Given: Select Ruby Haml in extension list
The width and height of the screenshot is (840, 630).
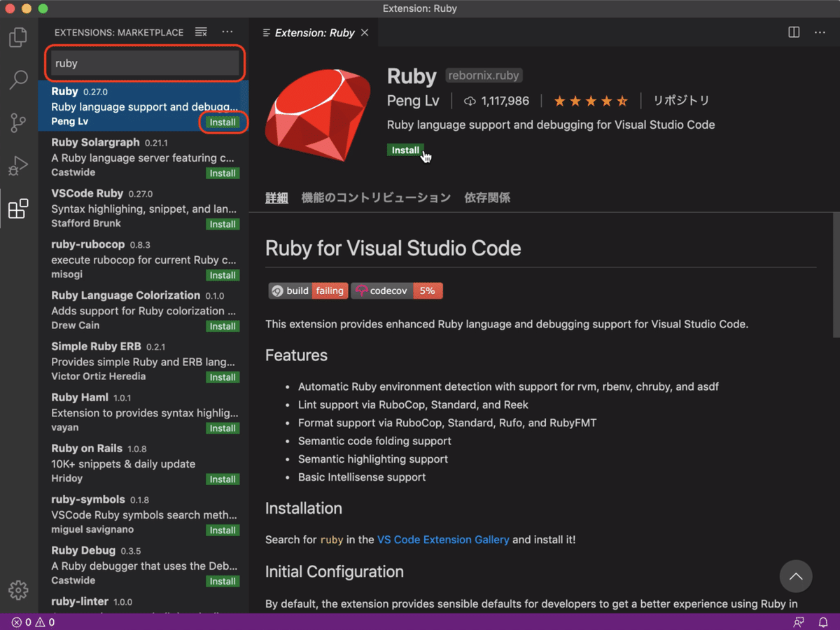Looking at the screenshot, I should pos(143,412).
